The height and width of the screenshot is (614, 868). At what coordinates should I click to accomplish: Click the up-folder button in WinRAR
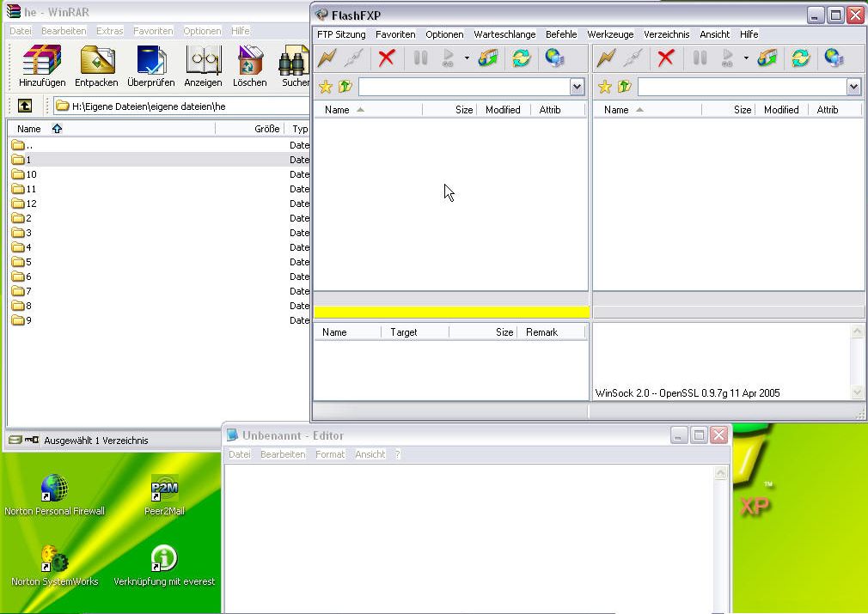pyautogui.click(x=25, y=106)
